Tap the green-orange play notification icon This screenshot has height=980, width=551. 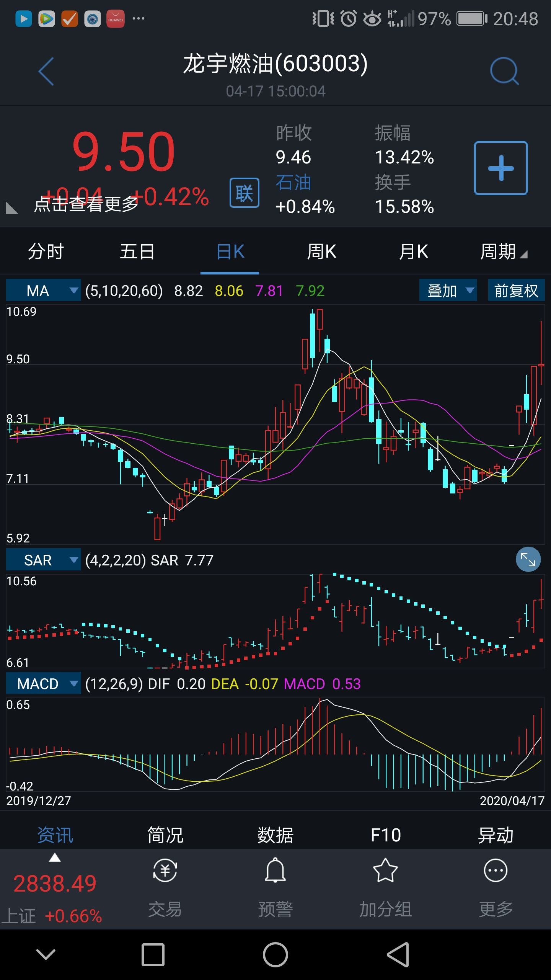47,19
